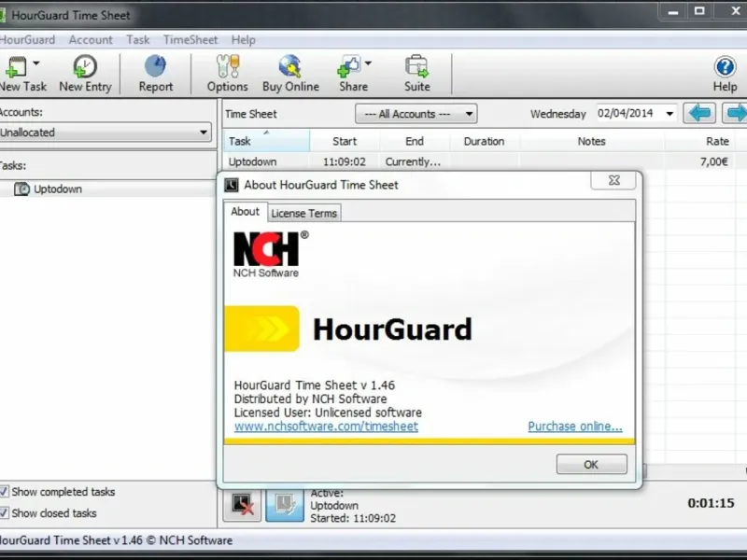This screenshot has height=560, width=747.
Task: Click the Notes column header
Action: coord(591,142)
